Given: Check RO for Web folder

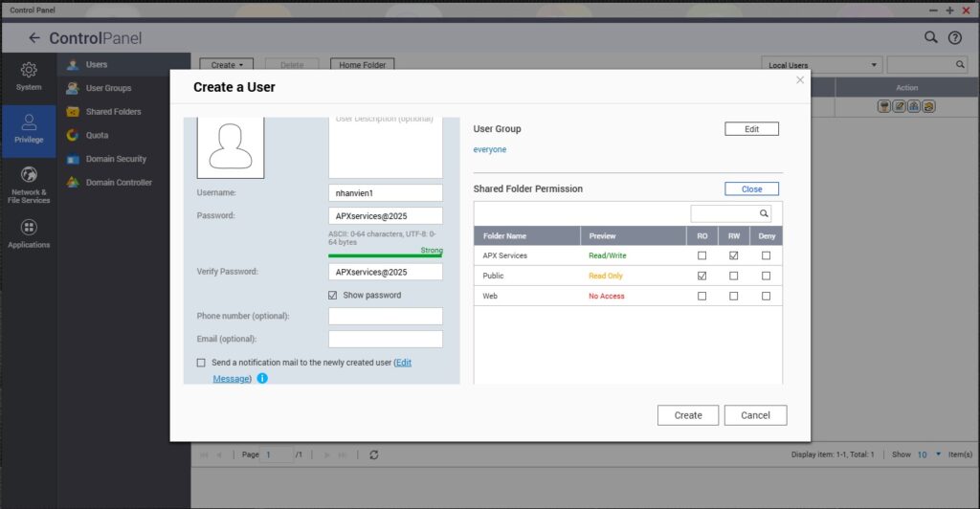Looking at the screenshot, I should (x=702, y=296).
